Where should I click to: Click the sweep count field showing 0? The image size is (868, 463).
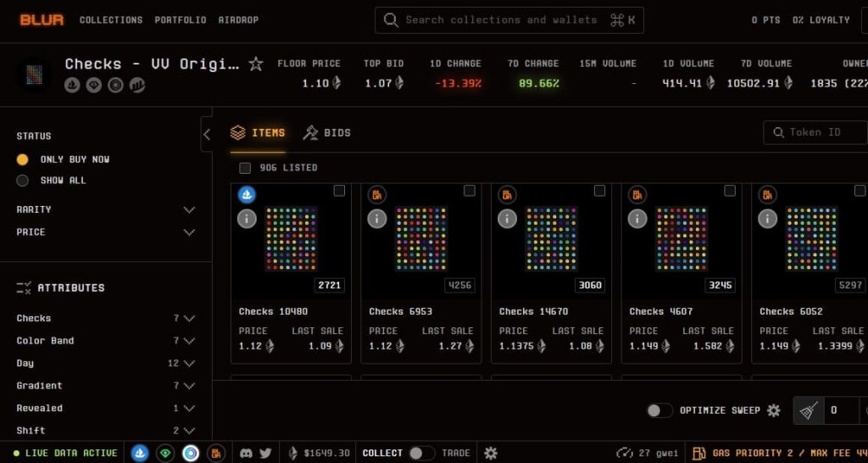(842, 411)
